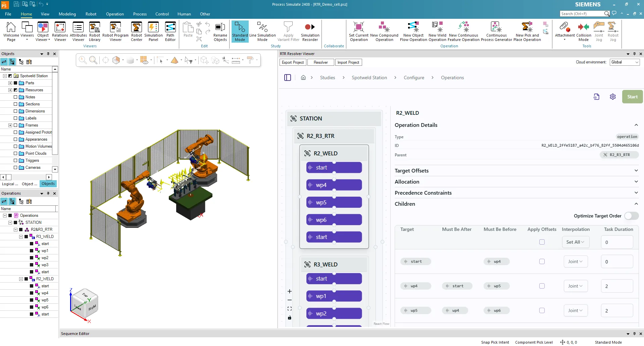This screenshot has height=346, width=644.
Task: Go to Configure breadcrumb link
Action: [x=414, y=78]
